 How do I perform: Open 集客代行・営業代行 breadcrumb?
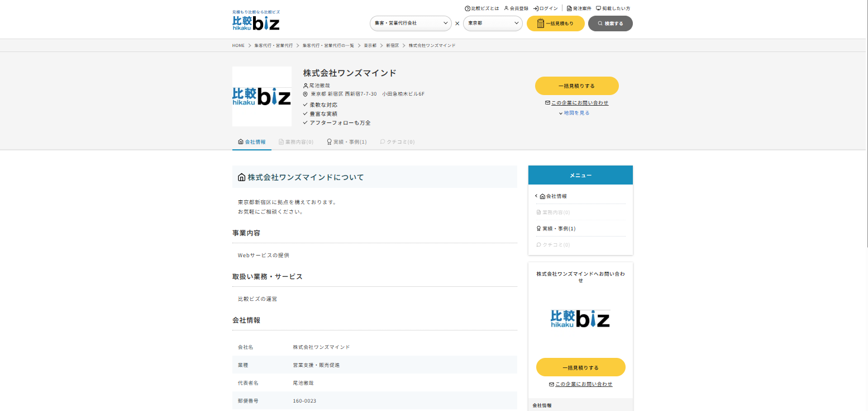point(274,45)
